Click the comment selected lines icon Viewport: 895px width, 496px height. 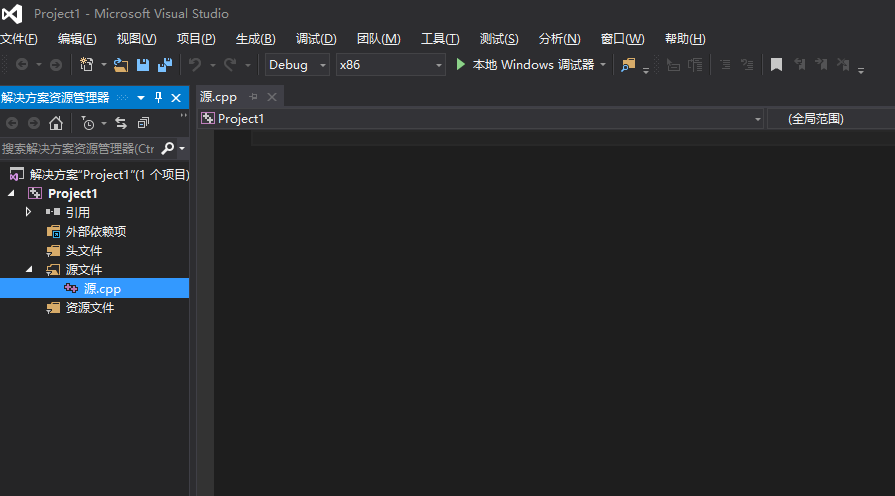(x=725, y=64)
